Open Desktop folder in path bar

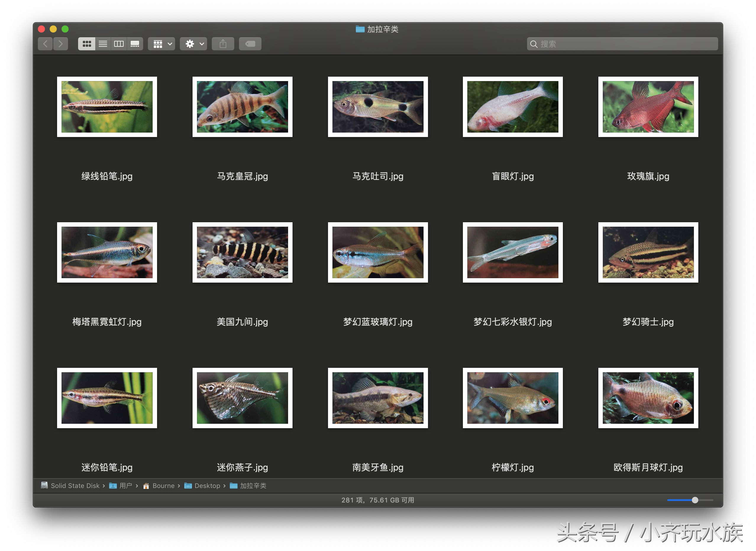click(202, 486)
